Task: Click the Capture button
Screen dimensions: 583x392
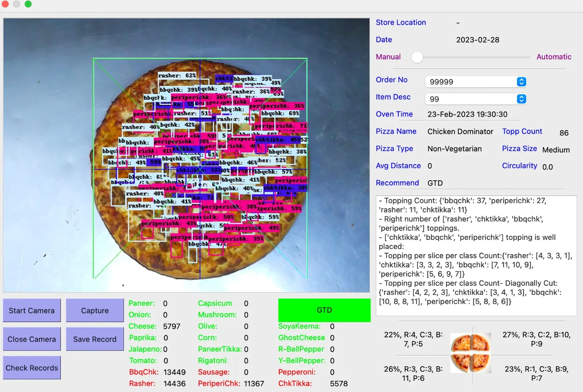Action: point(95,310)
